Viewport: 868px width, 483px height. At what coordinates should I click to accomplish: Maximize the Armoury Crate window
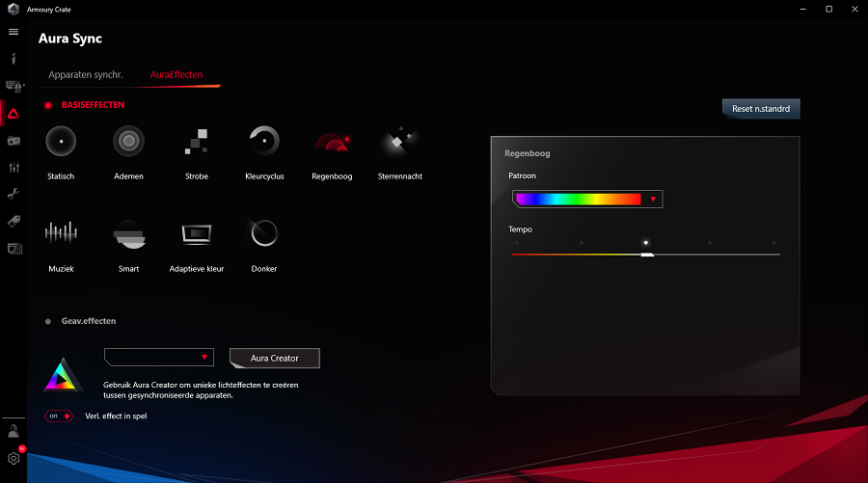click(828, 9)
